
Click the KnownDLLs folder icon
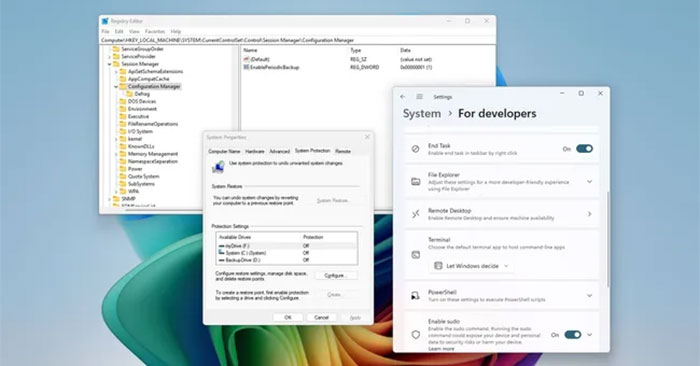[x=123, y=146]
